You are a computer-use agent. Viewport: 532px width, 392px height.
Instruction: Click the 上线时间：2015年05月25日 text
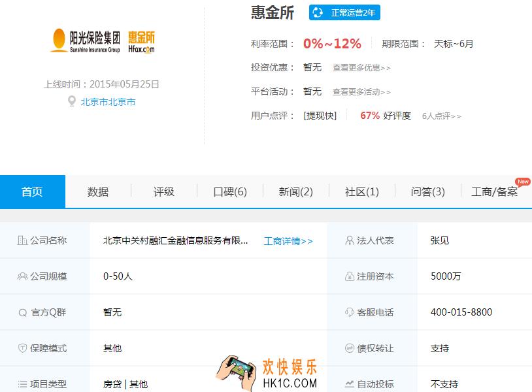[101, 84]
